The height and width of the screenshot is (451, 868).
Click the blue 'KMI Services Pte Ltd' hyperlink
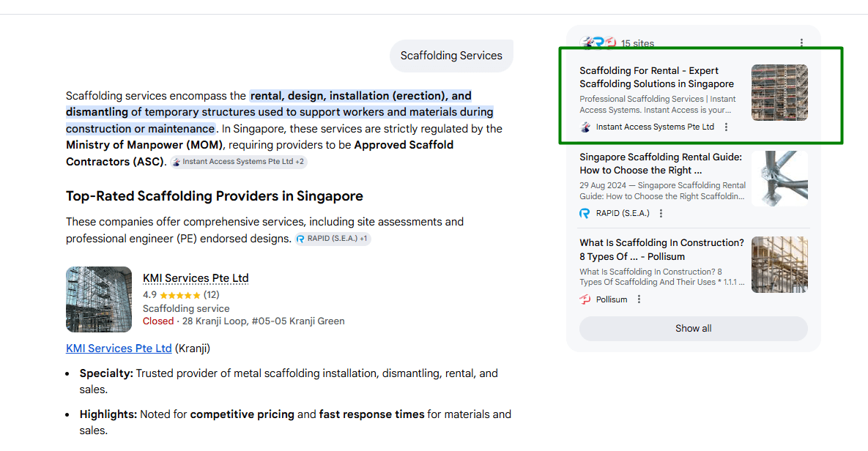point(119,348)
